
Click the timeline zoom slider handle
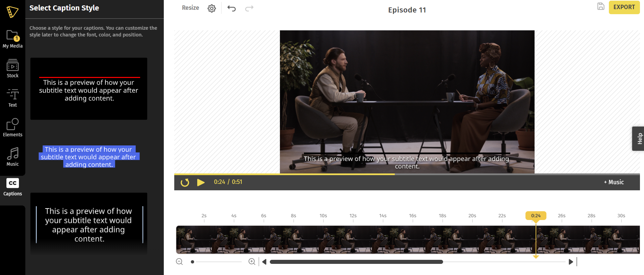[x=192, y=262]
